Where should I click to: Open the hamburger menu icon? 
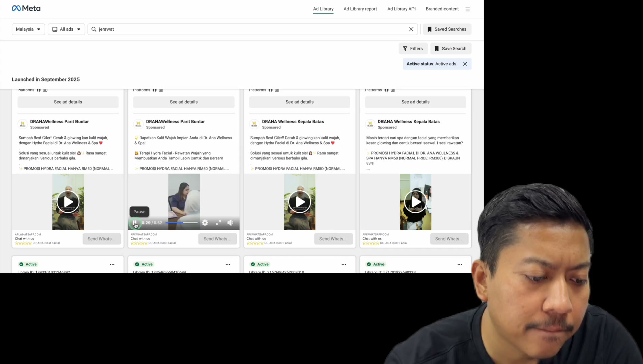[x=468, y=9]
